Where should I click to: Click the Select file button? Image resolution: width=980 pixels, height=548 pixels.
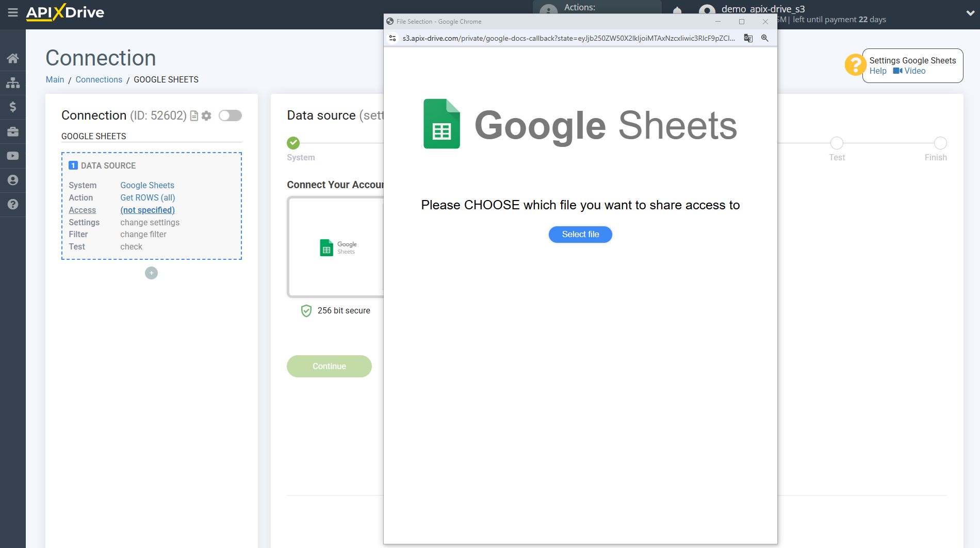click(x=580, y=235)
